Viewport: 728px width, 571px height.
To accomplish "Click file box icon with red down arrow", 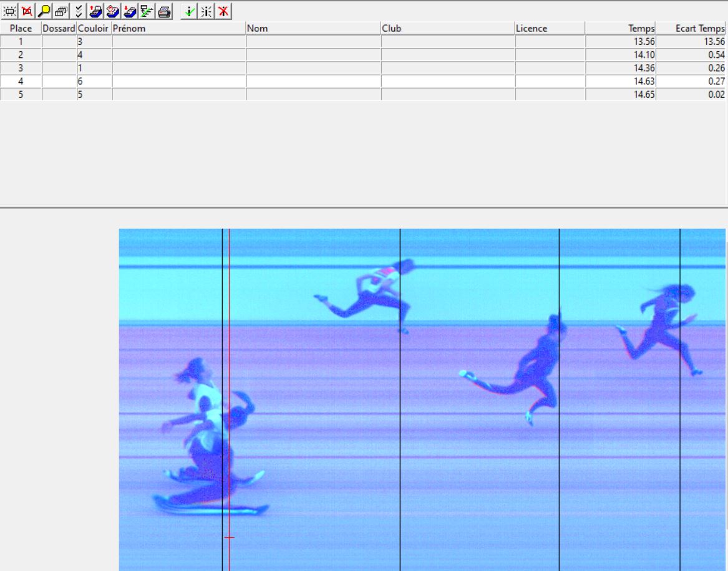I will click(x=130, y=11).
